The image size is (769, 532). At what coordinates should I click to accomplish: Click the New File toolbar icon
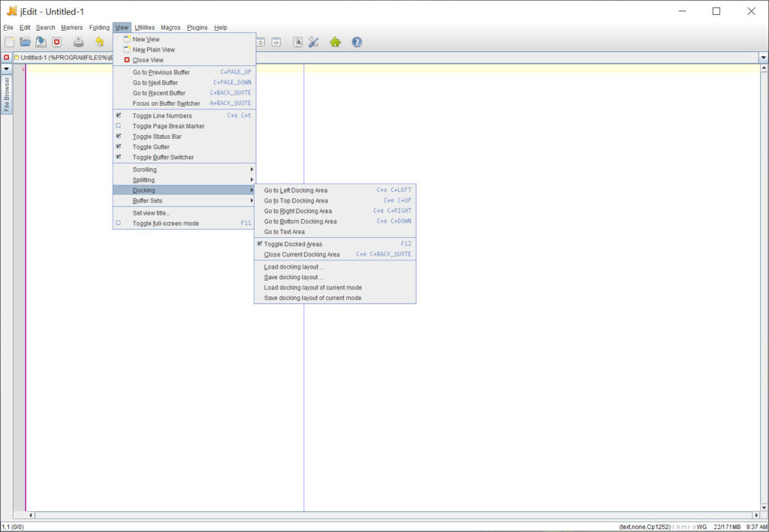coord(9,42)
